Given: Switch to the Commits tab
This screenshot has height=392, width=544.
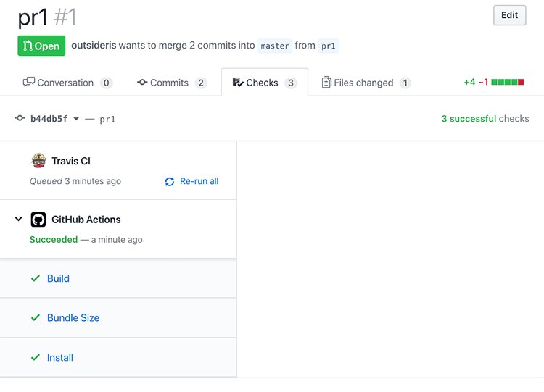Looking at the screenshot, I should point(172,83).
